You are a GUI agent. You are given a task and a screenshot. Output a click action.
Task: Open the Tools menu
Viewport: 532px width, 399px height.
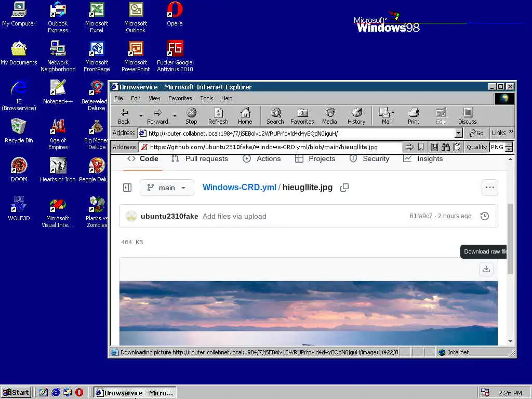(x=207, y=98)
